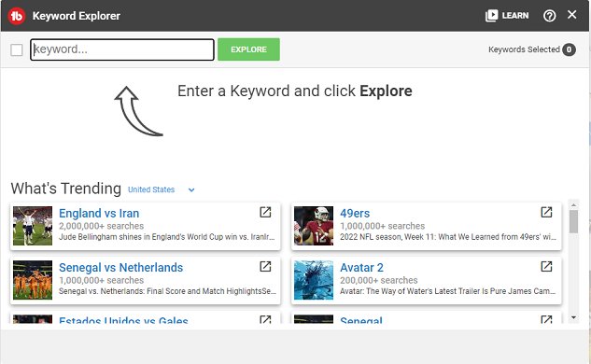The height and width of the screenshot is (364, 591).
Task: Open Senegal vs Netherlands external icon
Action: tap(265, 266)
